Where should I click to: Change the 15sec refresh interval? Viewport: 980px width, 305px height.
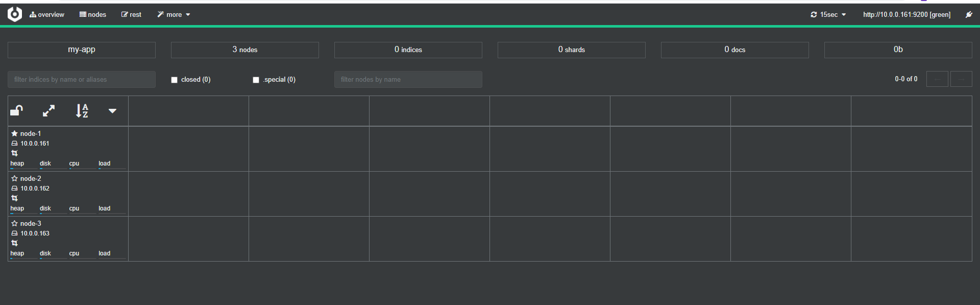pyautogui.click(x=828, y=14)
